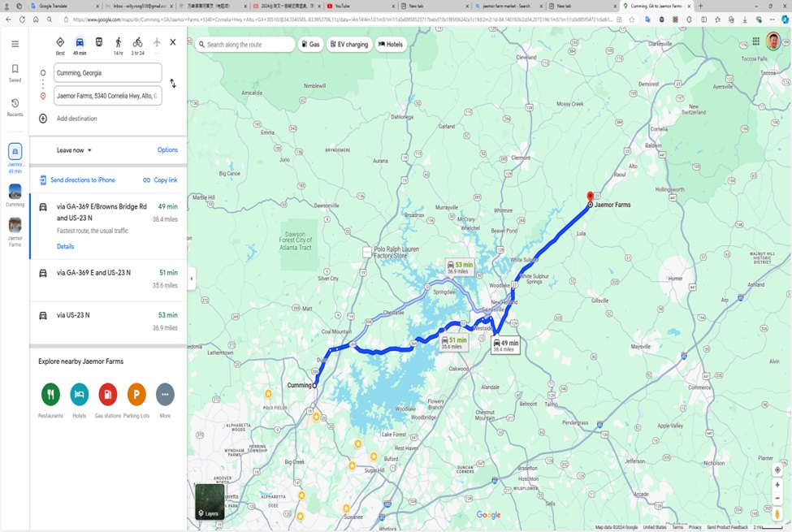792x532 pixels.
Task: Open Jaemor 49 min sidebar shortcut
Action: 15,158
